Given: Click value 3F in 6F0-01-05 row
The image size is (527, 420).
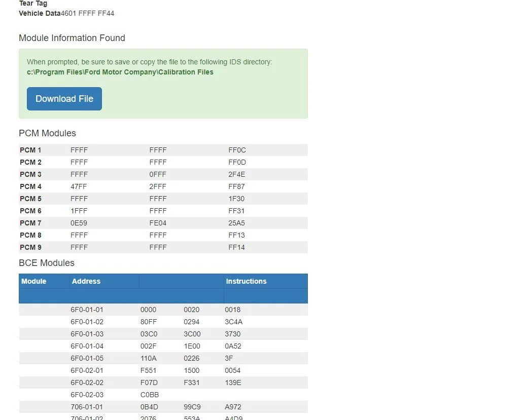Looking at the screenshot, I should tap(229, 358).
